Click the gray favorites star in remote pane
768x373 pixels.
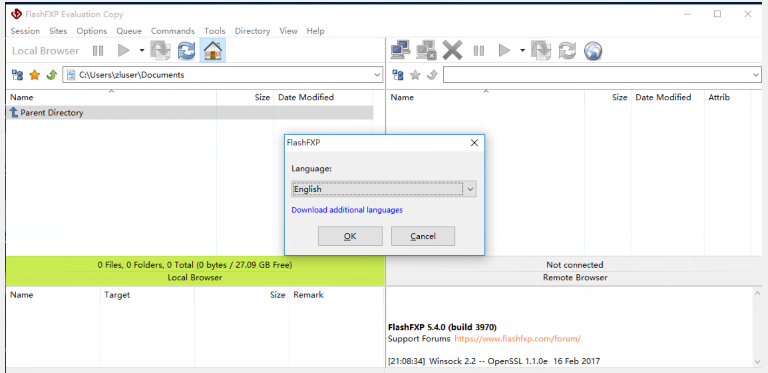tap(415, 75)
